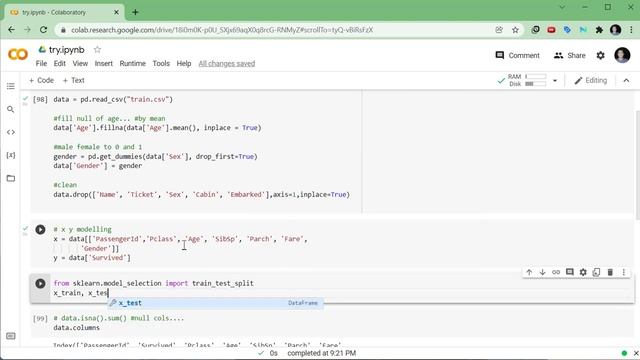Dismiss the bottom status bar with X
This screenshot has width=640, height=360.
(636, 353)
